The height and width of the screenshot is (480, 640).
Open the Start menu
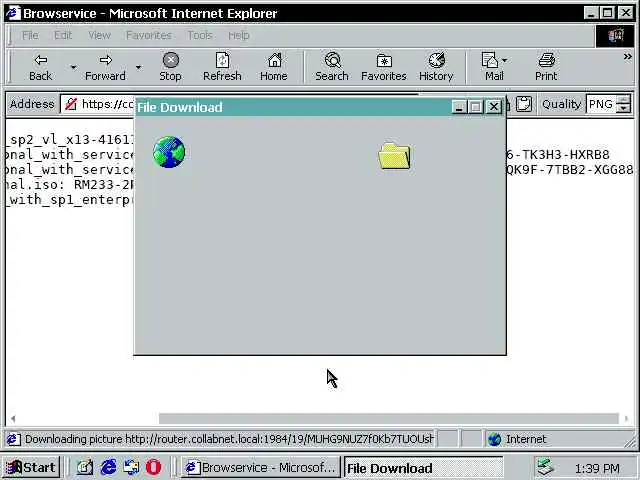31,467
